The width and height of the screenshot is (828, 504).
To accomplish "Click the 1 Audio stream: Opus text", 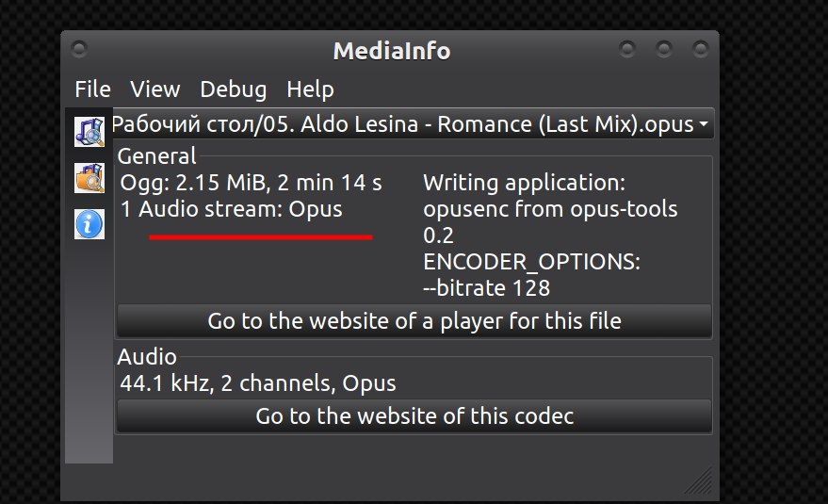I will (x=232, y=209).
